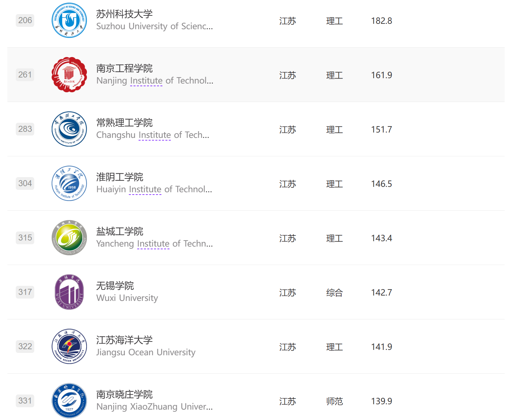
Task: Click the score 161.9 cell
Action: [x=382, y=75]
